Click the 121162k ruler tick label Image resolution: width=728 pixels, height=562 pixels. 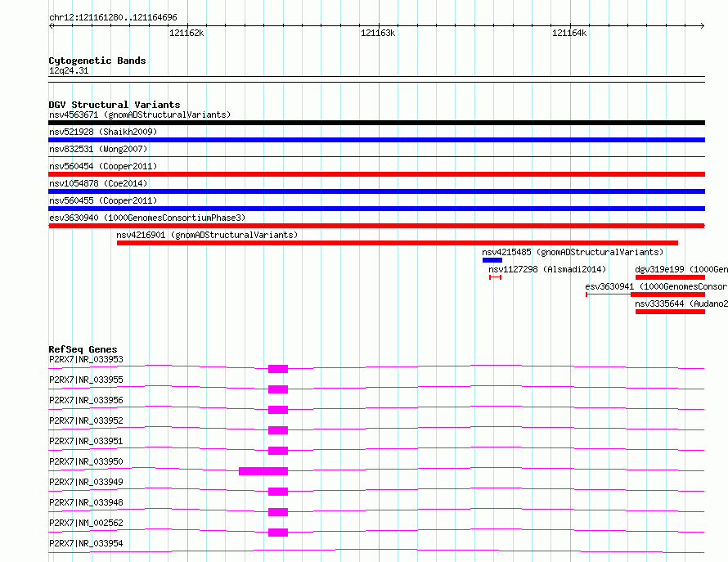[186, 33]
